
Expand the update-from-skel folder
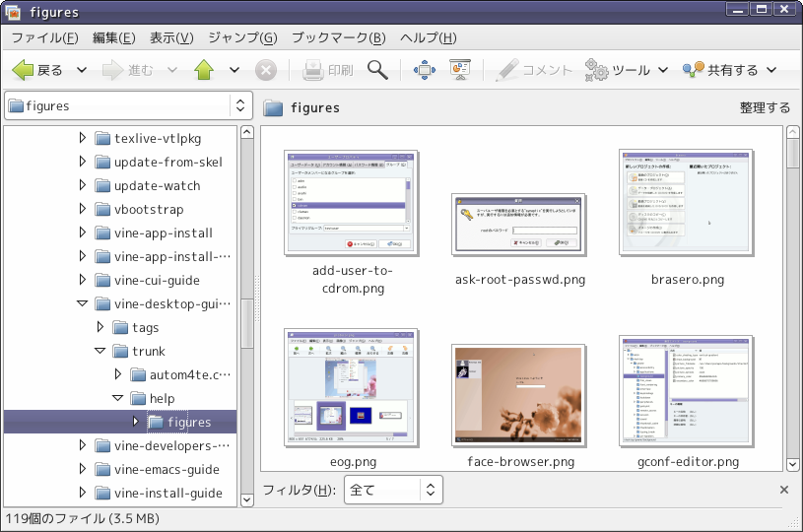click(x=83, y=162)
